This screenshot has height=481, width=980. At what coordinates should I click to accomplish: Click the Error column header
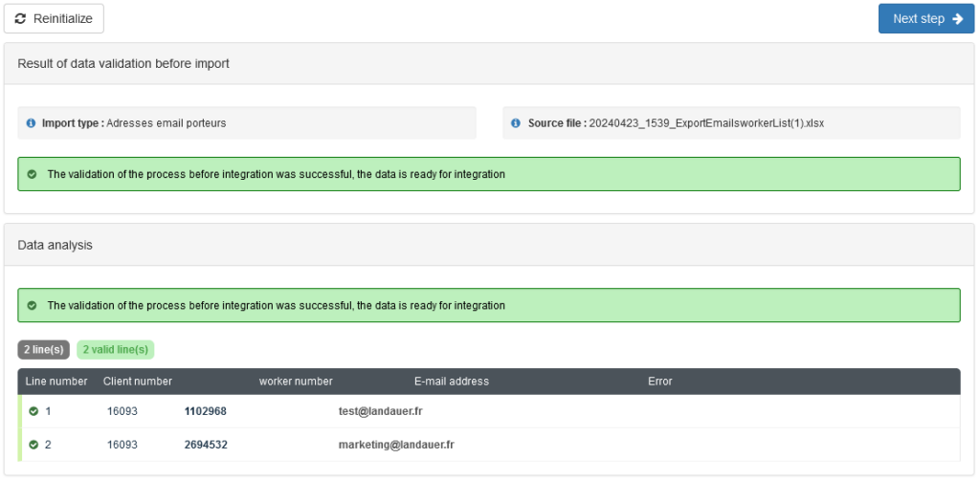[x=660, y=381]
